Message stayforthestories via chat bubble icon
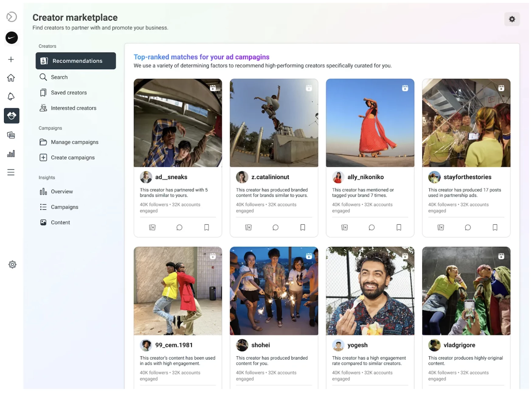This screenshot has height=394, width=532. pos(468,227)
